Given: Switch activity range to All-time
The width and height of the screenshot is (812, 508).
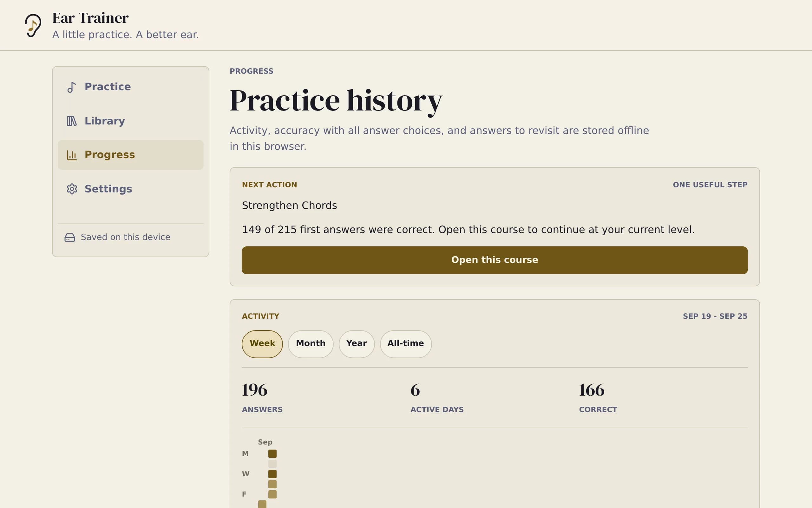Looking at the screenshot, I should (x=406, y=344).
